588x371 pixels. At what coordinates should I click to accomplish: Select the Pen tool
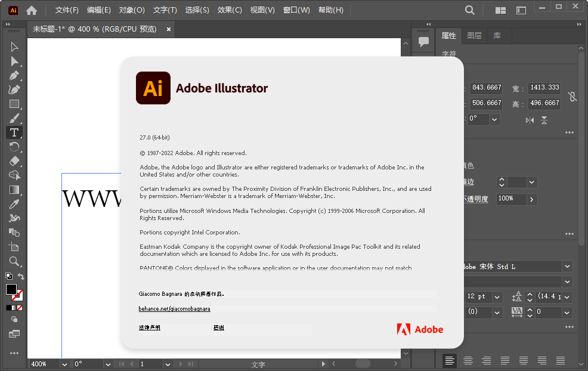[x=14, y=75]
